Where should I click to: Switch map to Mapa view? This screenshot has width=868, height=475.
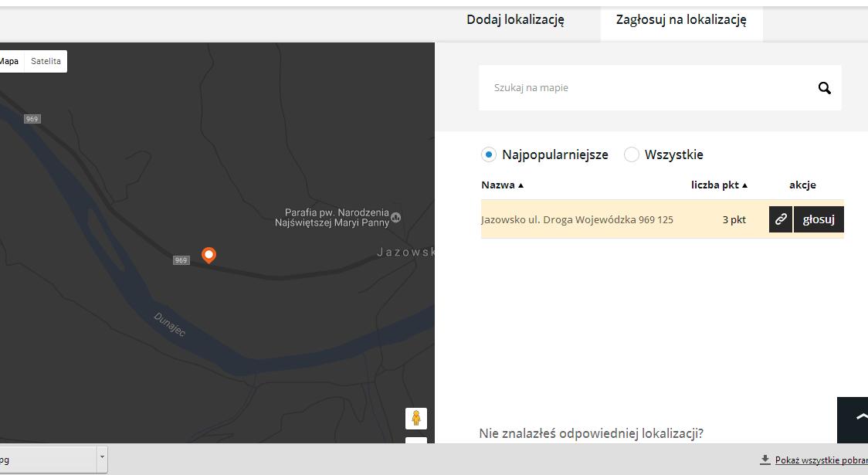coord(10,62)
